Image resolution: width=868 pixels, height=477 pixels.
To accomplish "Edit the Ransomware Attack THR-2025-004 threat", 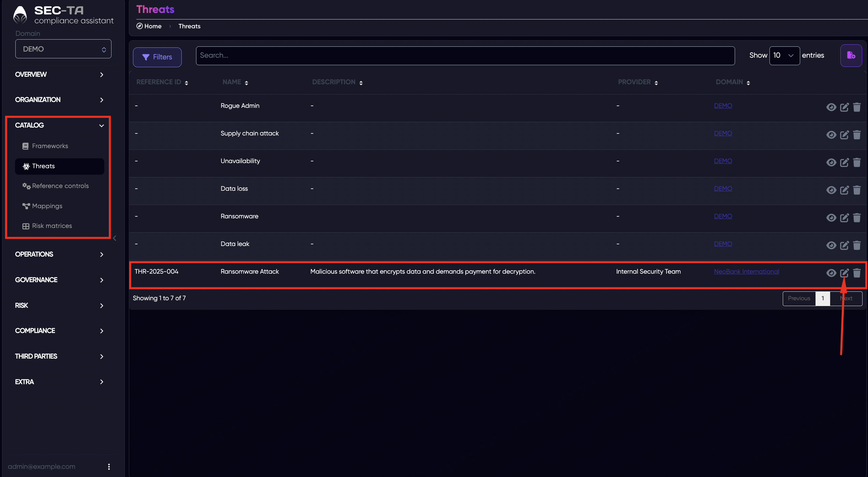I will click(x=844, y=273).
